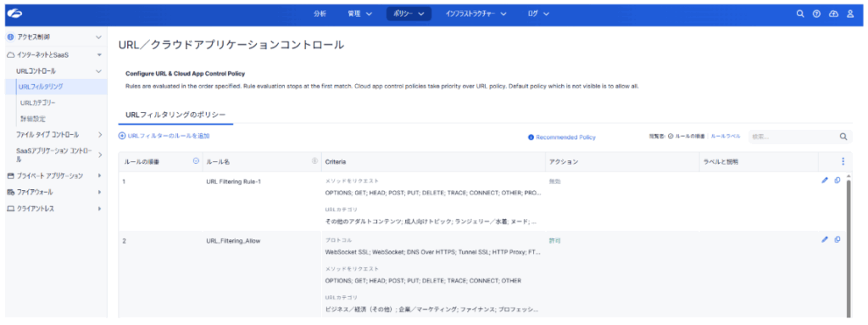Open the ログ menu
This screenshot has width=868, height=325.
[x=538, y=14]
